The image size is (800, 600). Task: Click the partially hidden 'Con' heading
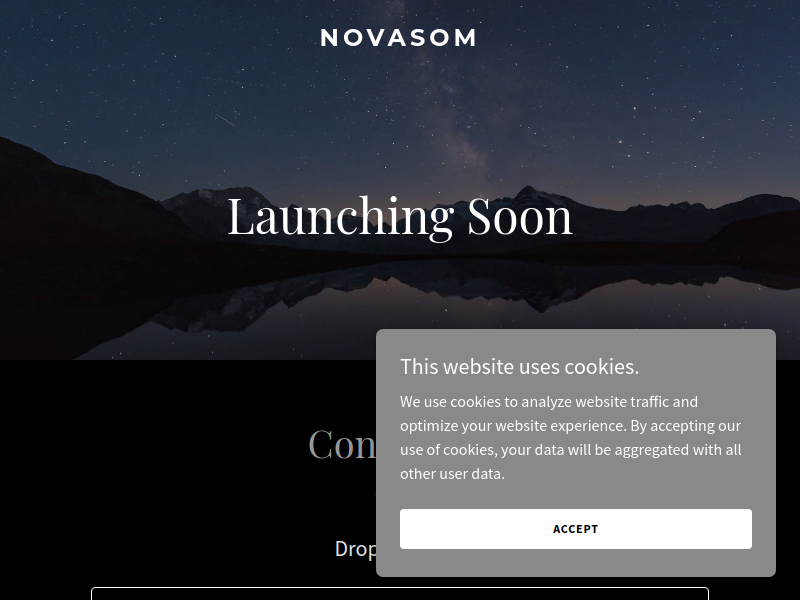[x=342, y=444]
